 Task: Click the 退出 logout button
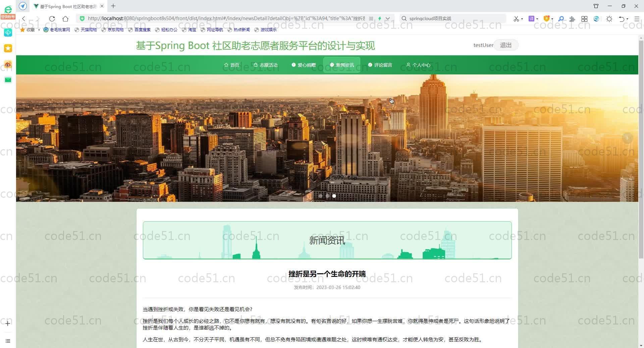(506, 45)
